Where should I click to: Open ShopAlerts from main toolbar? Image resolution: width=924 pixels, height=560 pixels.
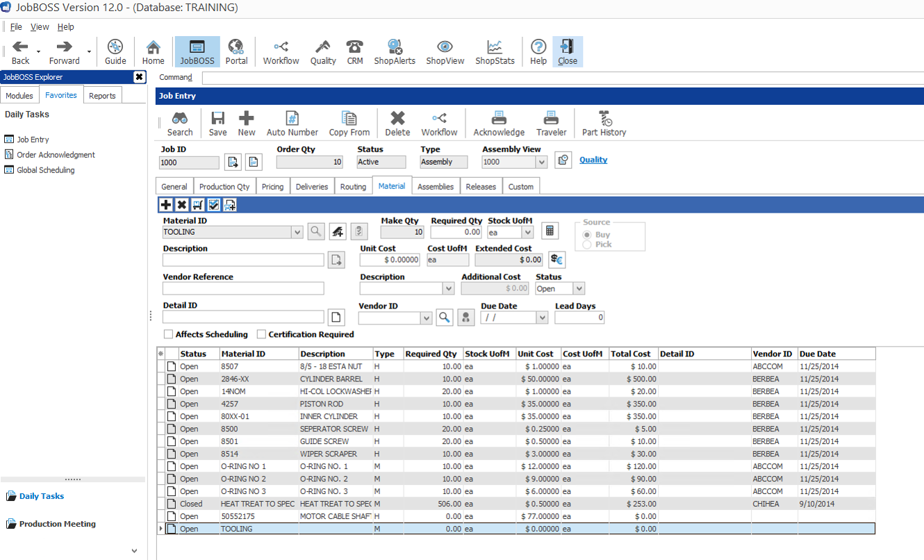(395, 52)
